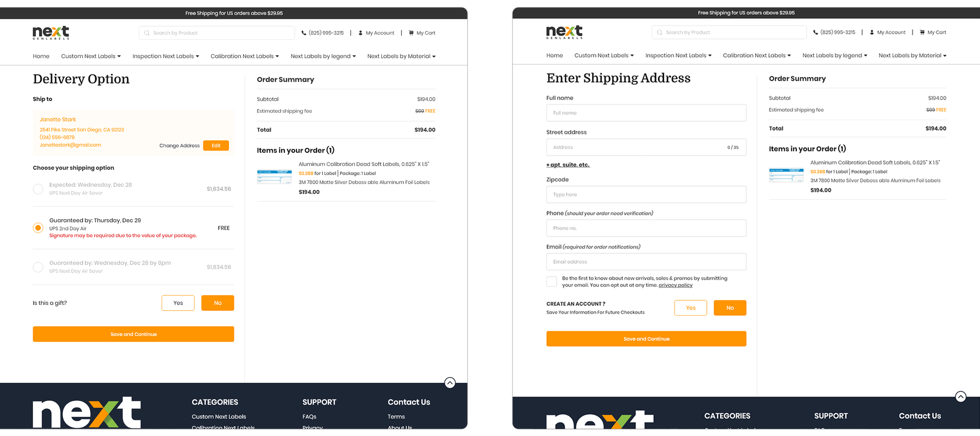The width and height of the screenshot is (980, 436).
Task: Select Expected Wednesday Dec 28 shipping radio
Action: 38,189
